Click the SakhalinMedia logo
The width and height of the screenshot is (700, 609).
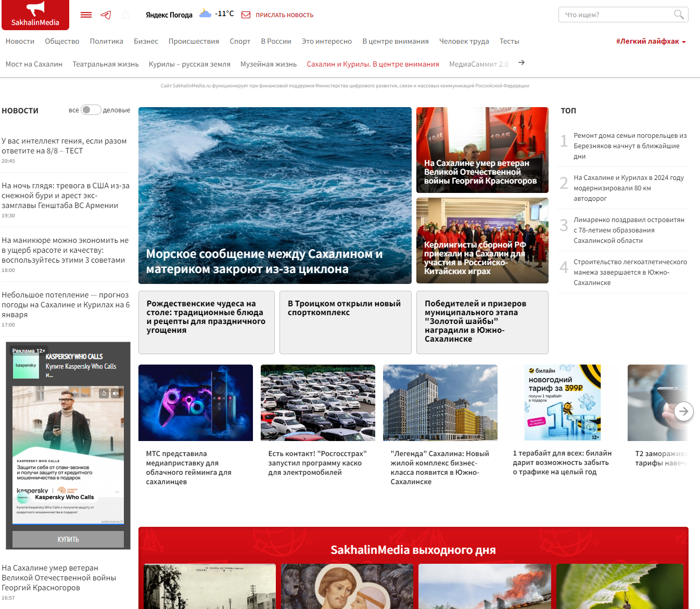(x=35, y=15)
